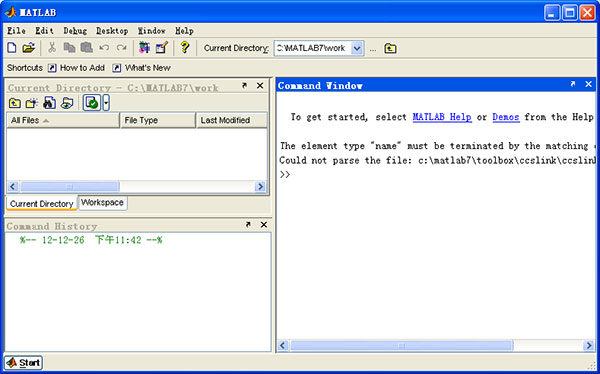Screen dimensions: 600x374
Task: Launch Simulink from the toolbar icon
Action: pyautogui.click(x=144, y=47)
